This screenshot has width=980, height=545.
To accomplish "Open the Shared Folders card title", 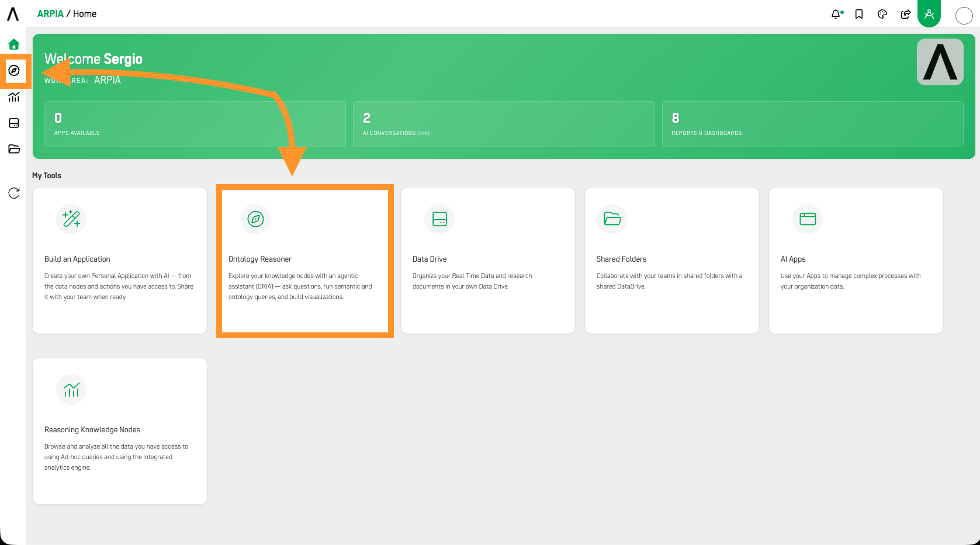I will (x=621, y=259).
